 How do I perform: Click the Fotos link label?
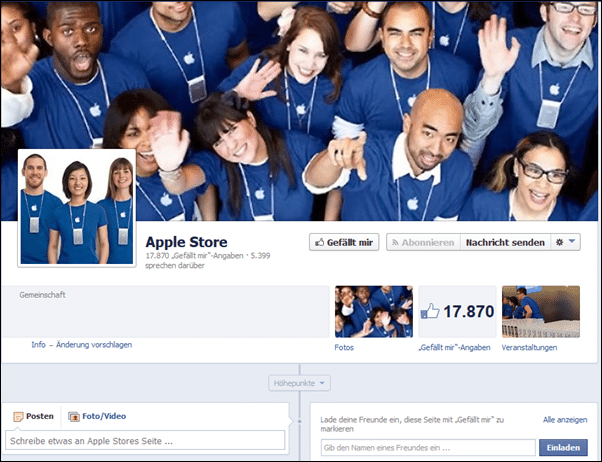[344, 348]
